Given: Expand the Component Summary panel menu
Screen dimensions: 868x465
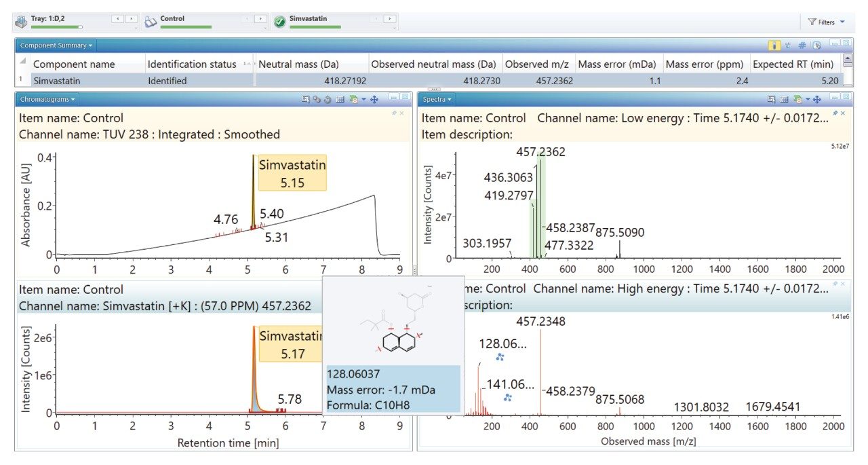Looking at the screenshot, I should pyautogui.click(x=56, y=45).
